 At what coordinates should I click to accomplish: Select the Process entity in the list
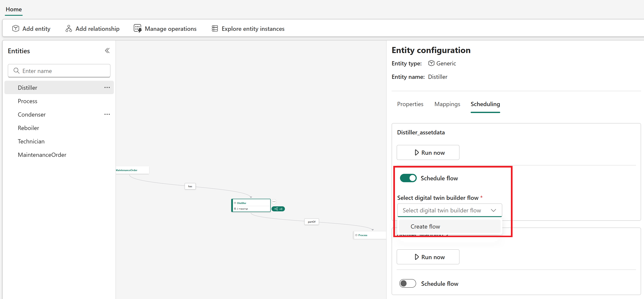click(x=27, y=101)
